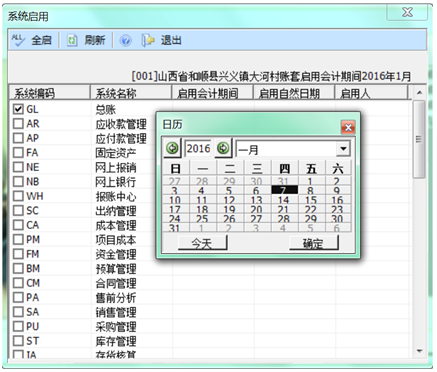Uncheck the GL 总账 checkbox

[18, 109]
